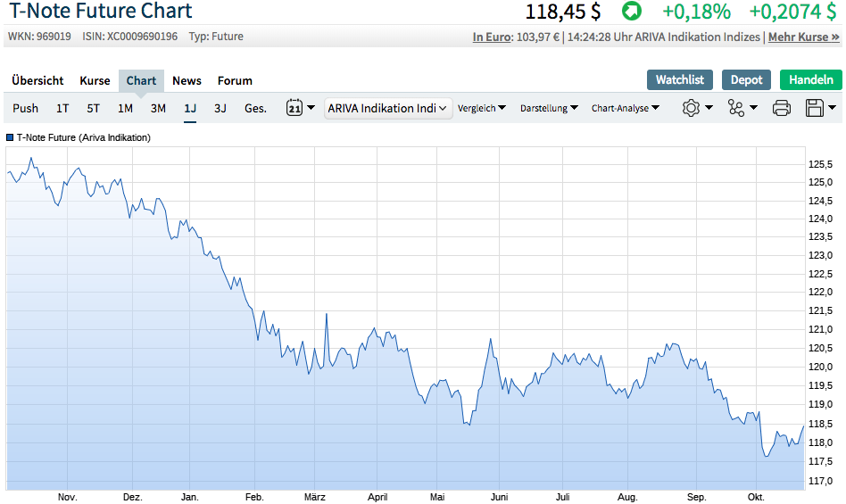Switch to the 3J time range
Screen dimensions: 846x504
click(x=220, y=108)
